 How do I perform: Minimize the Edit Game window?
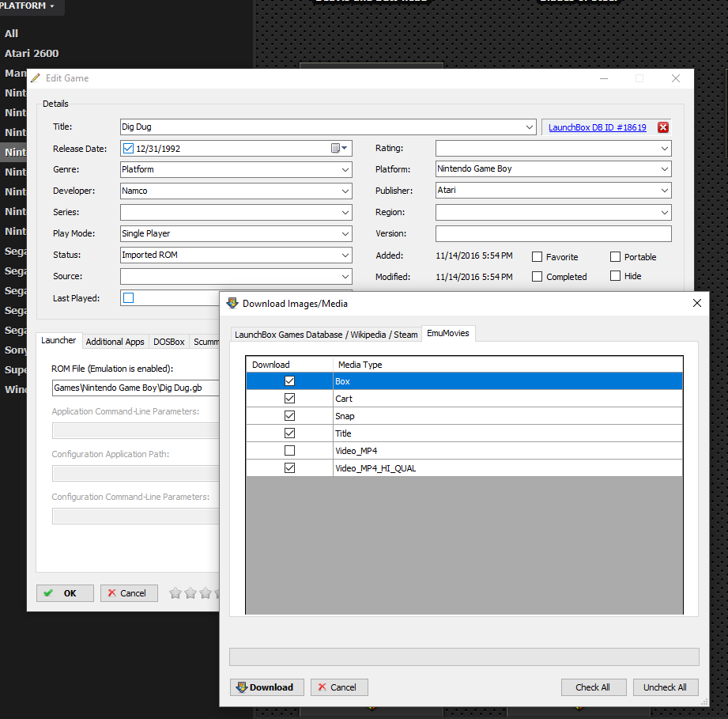604,78
